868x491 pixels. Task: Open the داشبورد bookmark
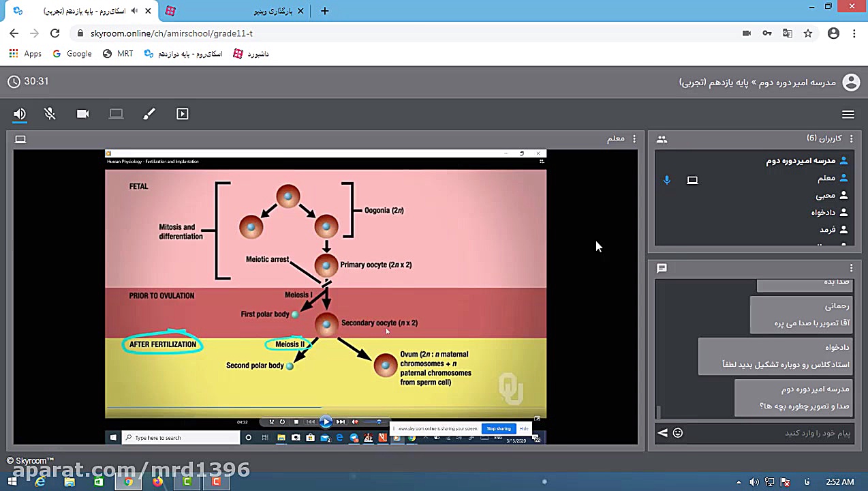pos(251,54)
